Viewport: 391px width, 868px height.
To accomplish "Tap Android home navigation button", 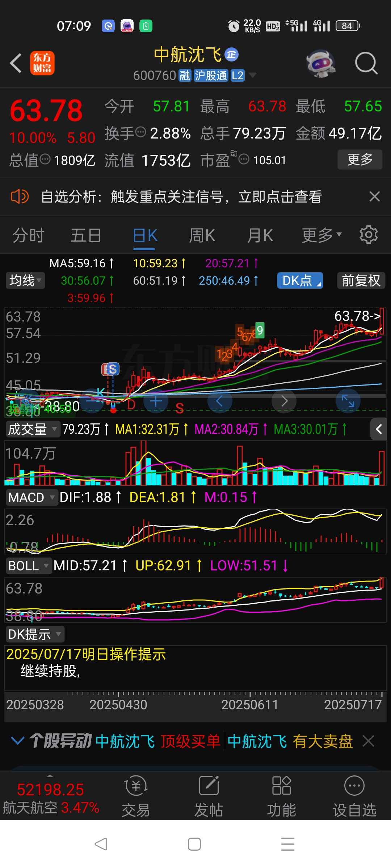I will tap(194, 844).
